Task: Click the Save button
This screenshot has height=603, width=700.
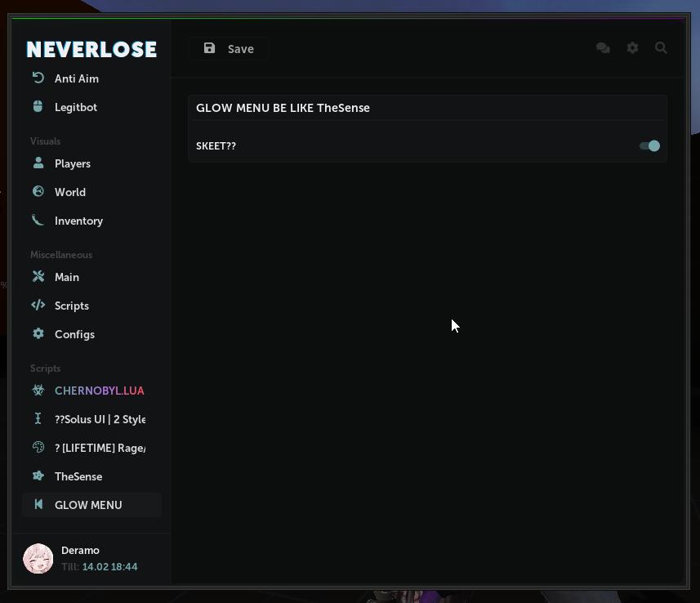Action: pos(229,48)
